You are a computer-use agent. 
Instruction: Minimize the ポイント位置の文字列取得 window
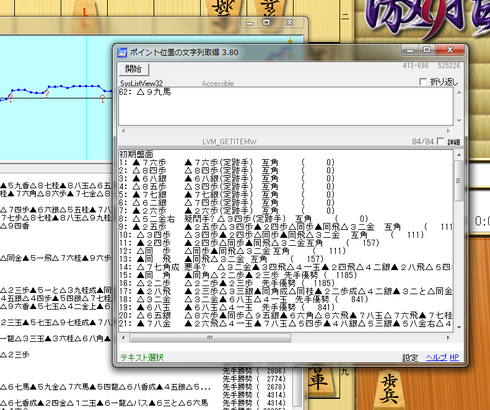point(410,50)
